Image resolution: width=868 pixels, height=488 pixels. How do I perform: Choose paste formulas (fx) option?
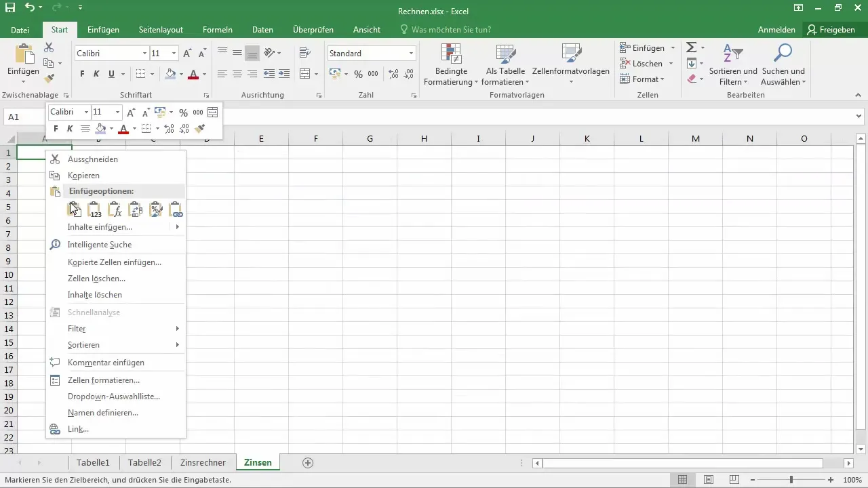pyautogui.click(x=115, y=209)
